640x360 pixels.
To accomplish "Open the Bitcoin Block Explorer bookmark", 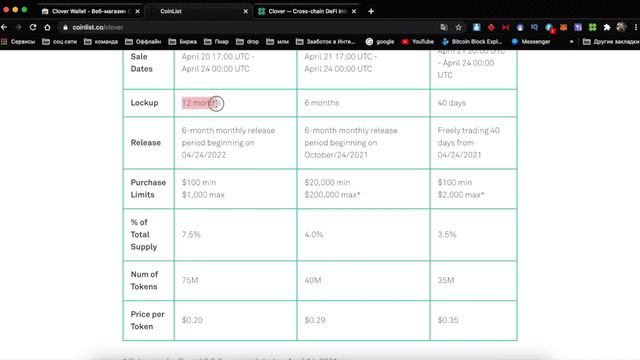I will coord(472,42).
